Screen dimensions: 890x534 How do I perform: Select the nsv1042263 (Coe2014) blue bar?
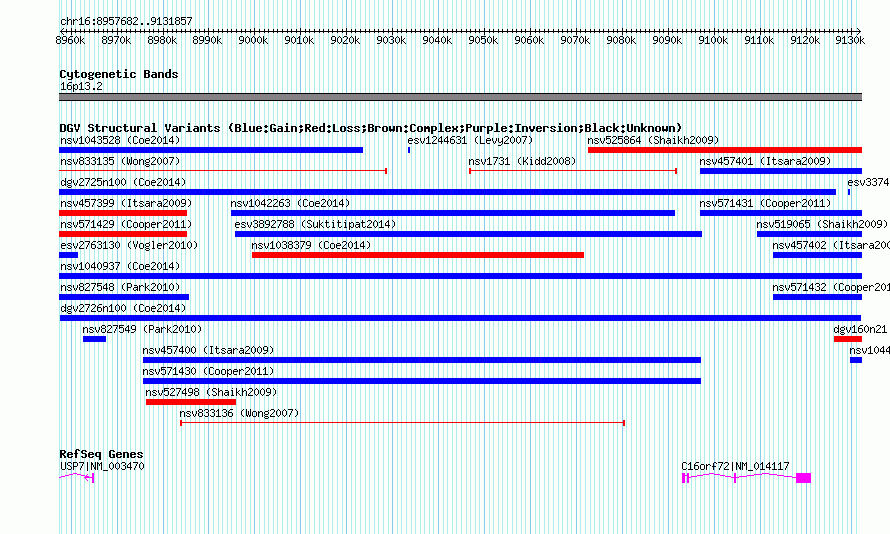click(453, 213)
